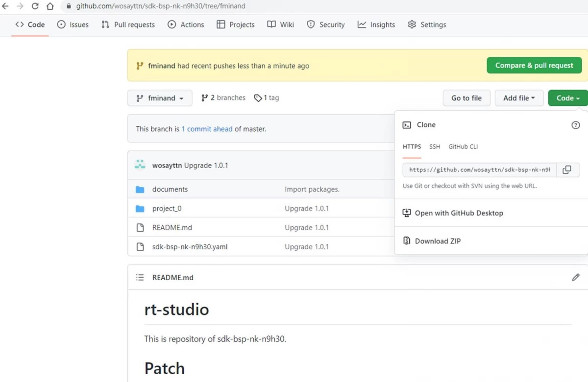Expand the Add file dropdown
Viewport: 588px width, 382px height.
click(519, 98)
